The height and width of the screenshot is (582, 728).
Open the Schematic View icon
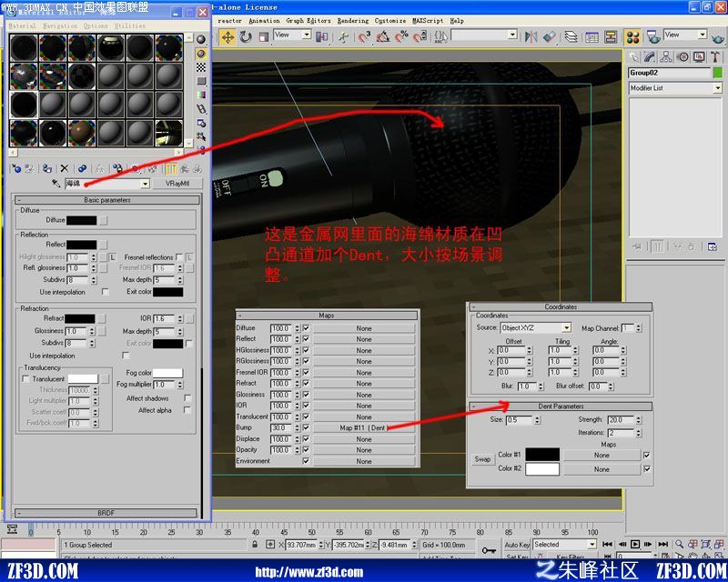(x=611, y=36)
